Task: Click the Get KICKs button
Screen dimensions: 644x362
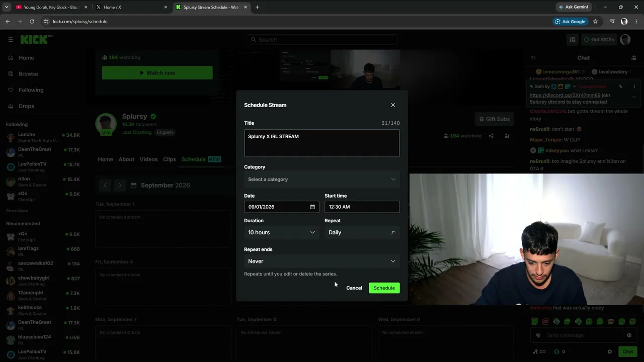Action: click(599, 40)
